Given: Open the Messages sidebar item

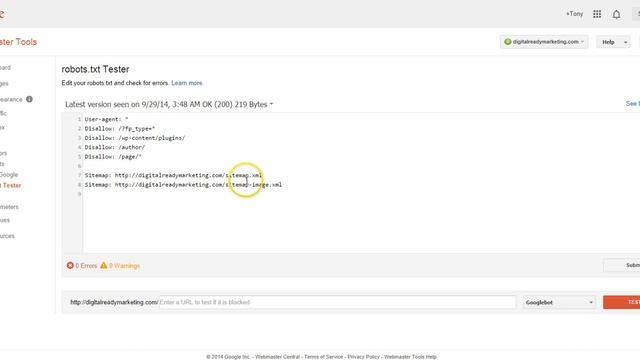Looking at the screenshot, I should (4, 84).
